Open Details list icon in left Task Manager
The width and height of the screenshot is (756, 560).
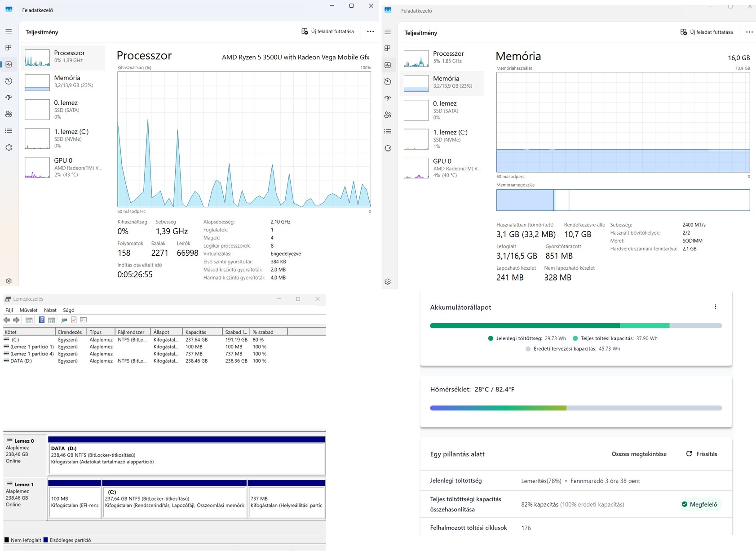point(9,131)
